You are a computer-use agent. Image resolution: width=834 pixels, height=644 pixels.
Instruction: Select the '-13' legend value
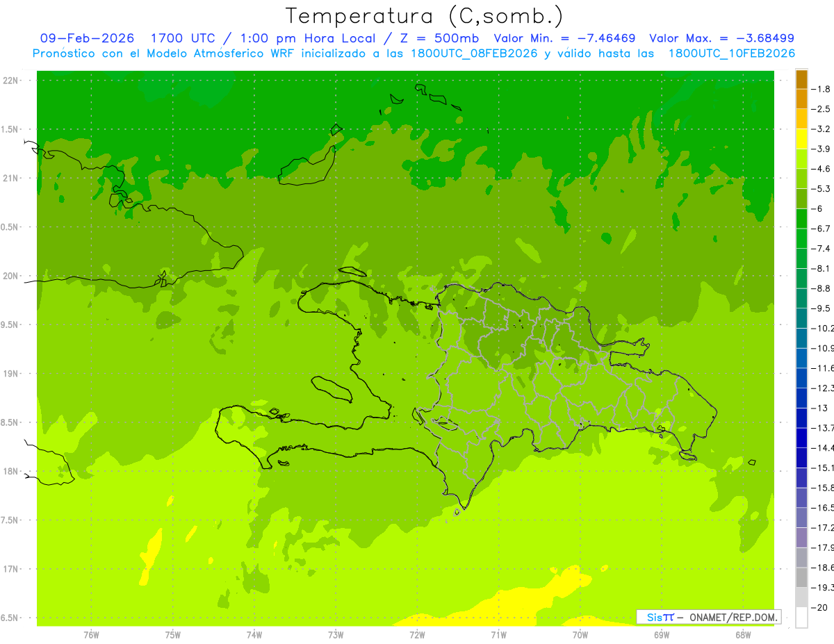[819, 408]
